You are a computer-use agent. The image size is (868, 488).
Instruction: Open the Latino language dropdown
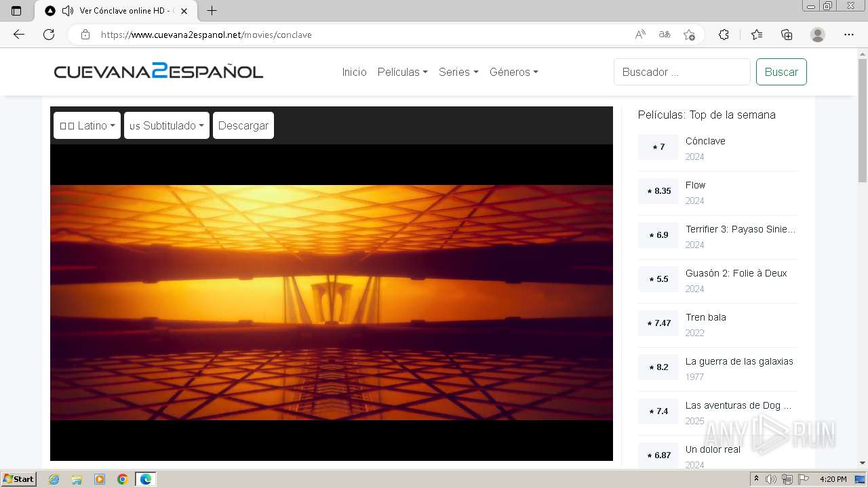point(87,125)
